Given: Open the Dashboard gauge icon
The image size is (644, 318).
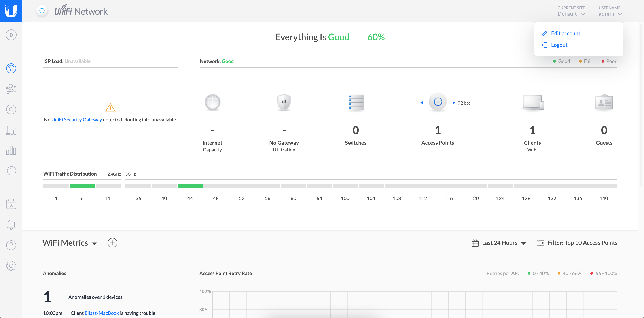Looking at the screenshot, I should click(11, 68).
